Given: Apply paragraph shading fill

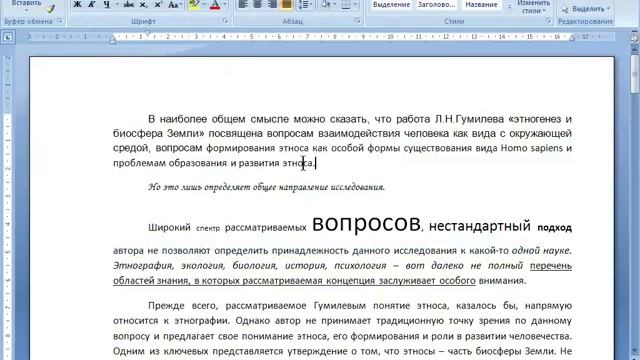Looking at the screenshot, I should (x=326, y=5).
